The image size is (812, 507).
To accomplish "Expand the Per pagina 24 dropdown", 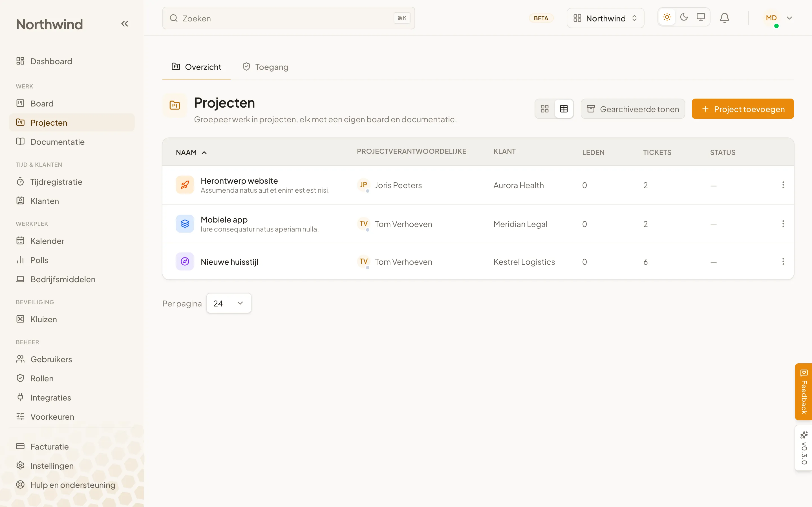I will tap(229, 303).
